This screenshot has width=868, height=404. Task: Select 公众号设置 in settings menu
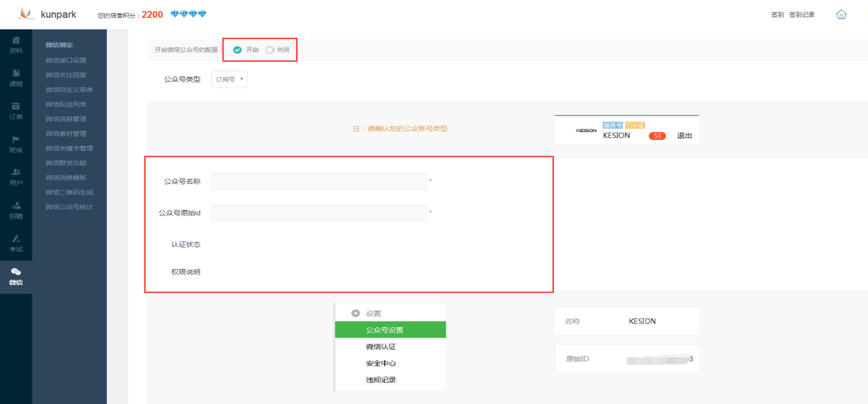pyautogui.click(x=390, y=330)
